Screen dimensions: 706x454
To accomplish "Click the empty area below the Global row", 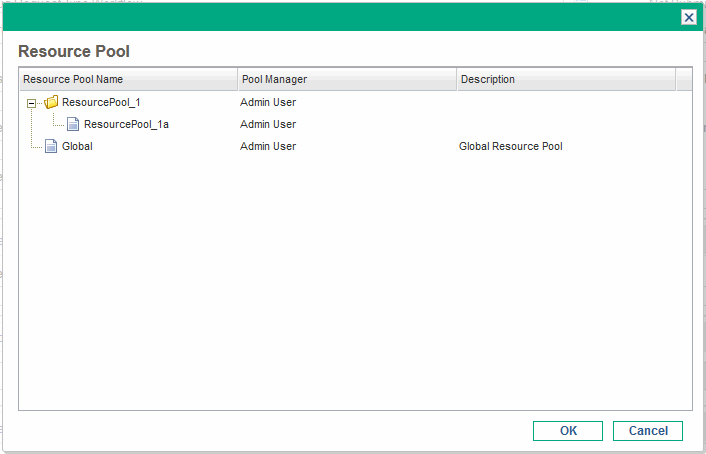I will pos(350,280).
